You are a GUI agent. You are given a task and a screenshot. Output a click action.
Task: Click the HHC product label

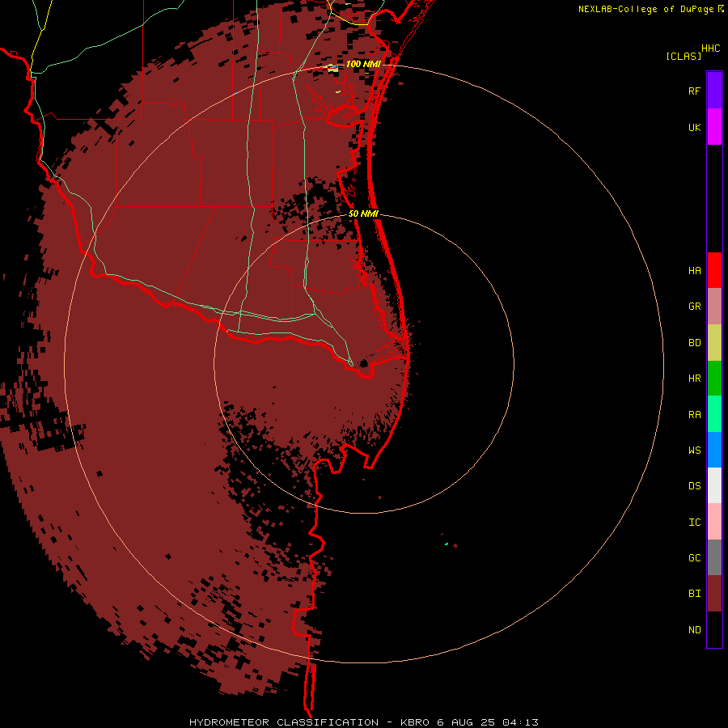[x=710, y=49]
